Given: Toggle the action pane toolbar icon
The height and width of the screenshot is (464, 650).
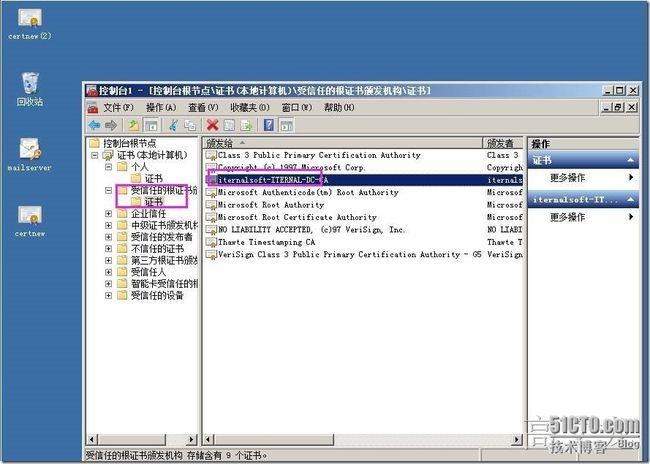Looking at the screenshot, I should pyautogui.click(x=286, y=125).
